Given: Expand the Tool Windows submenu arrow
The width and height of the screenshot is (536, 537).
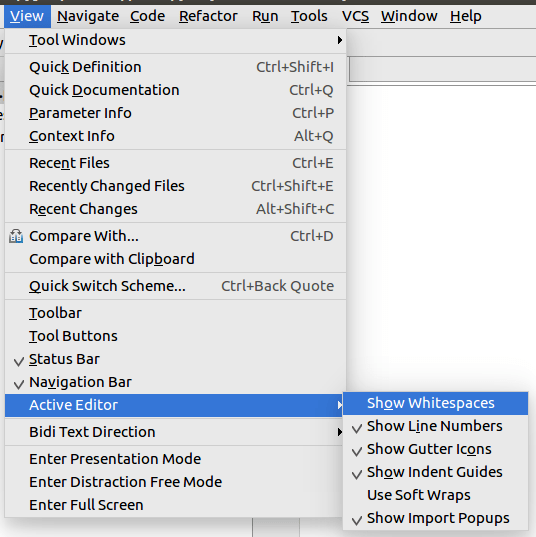Looking at the screenshot, I should (339, 40).
